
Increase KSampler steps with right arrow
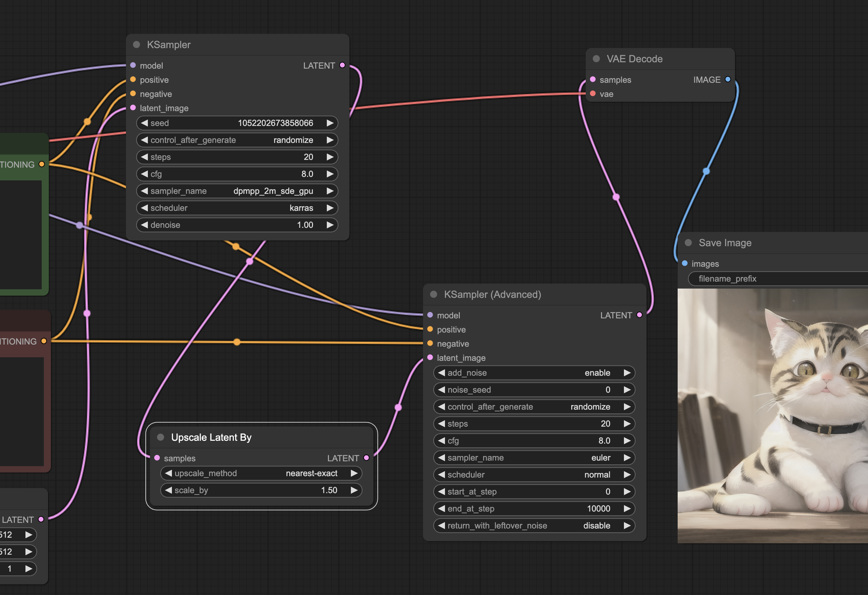(x=330, y=157)
